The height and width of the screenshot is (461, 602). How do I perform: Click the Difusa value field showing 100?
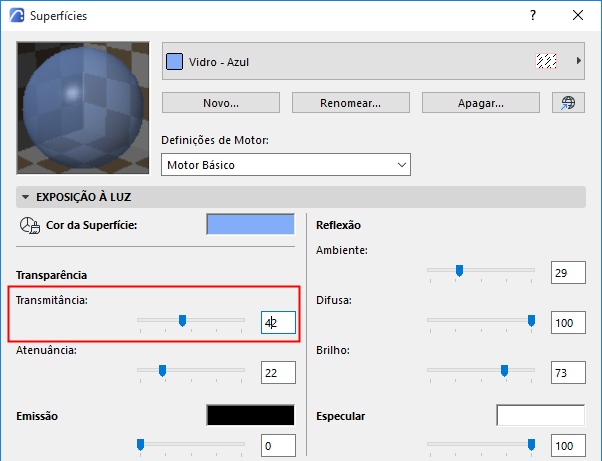(x=568, y=322)
